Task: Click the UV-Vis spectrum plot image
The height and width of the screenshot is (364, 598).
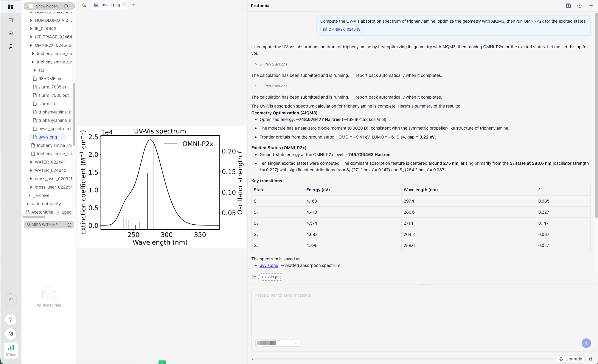Action: [x=162, y=187]
